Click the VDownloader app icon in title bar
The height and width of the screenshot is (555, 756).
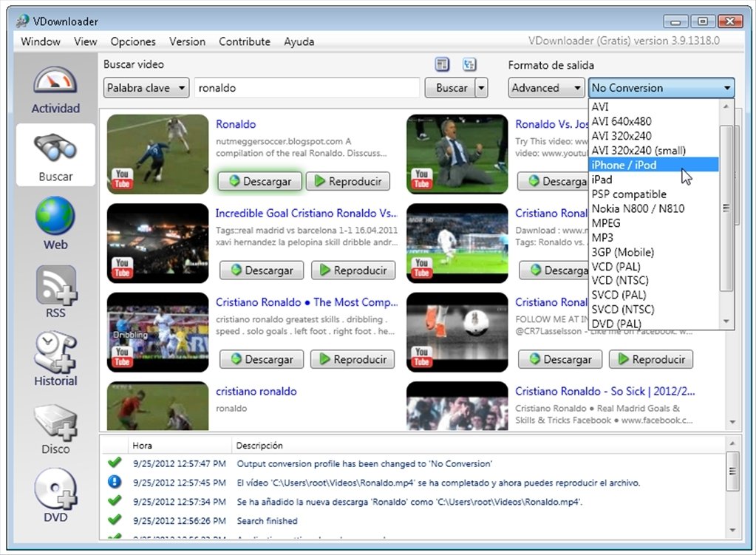point(22,21)
